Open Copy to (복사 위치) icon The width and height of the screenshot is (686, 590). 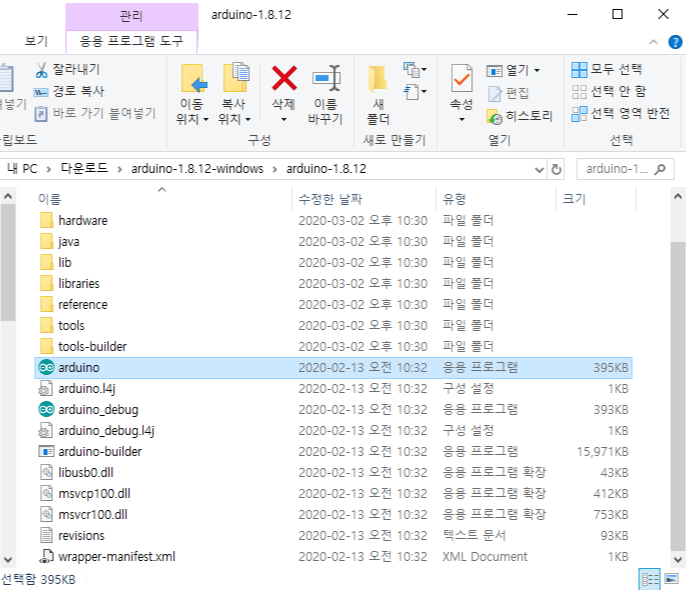(236, 78)
